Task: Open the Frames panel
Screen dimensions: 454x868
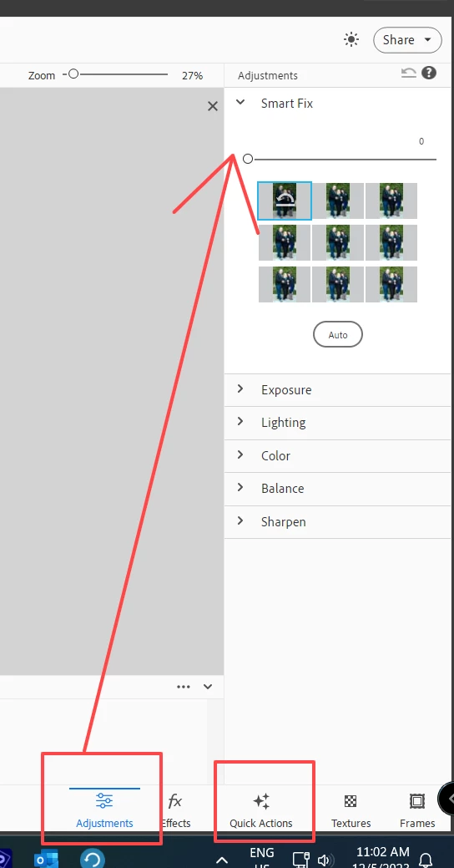Action: coord(417,810)
